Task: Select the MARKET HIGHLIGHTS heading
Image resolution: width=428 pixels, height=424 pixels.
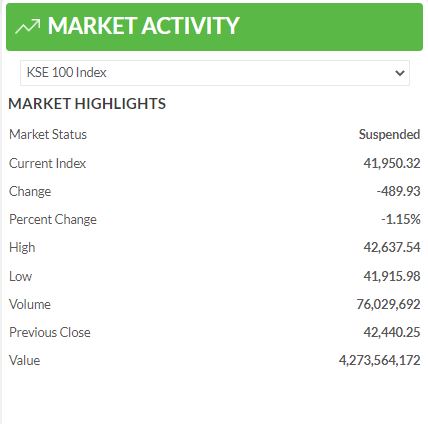Action: point(87,104)
